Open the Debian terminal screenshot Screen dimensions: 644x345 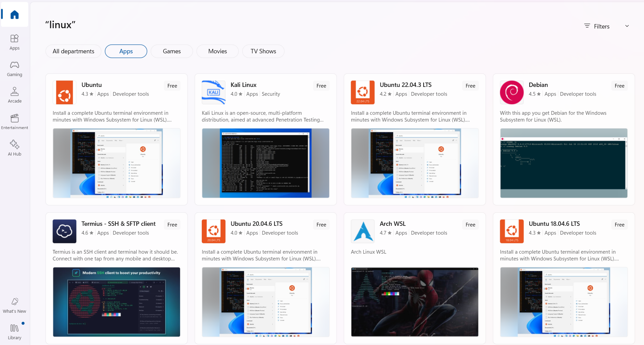click(564, 163)
